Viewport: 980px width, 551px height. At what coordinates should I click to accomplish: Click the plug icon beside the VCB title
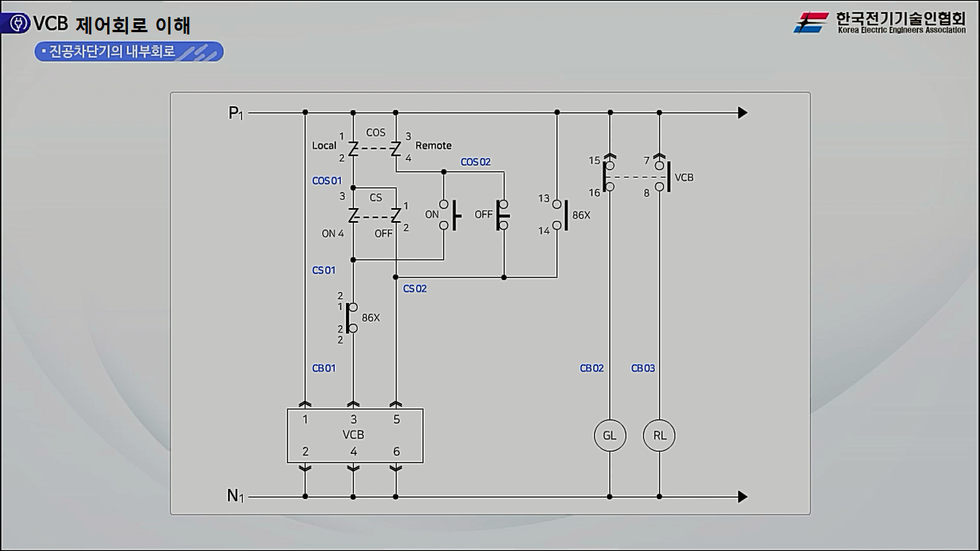click(15, 24)
